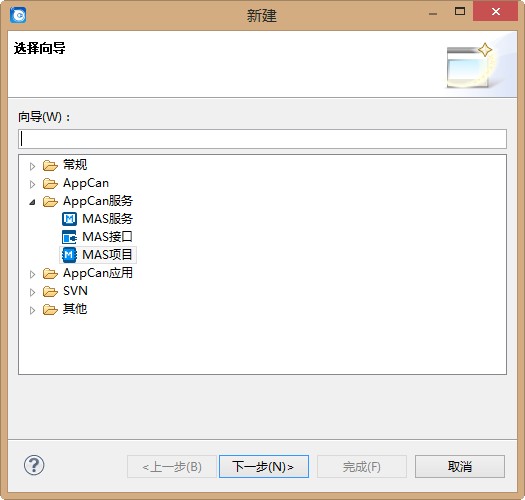Focus the 向导(W) filter text field
525x500 pixels.
pos(262,139)
